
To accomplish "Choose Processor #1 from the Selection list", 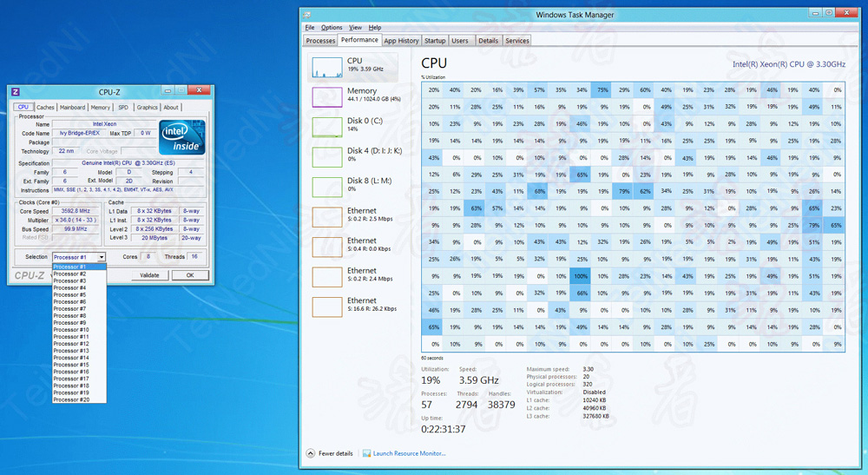I will click(79, 267).
